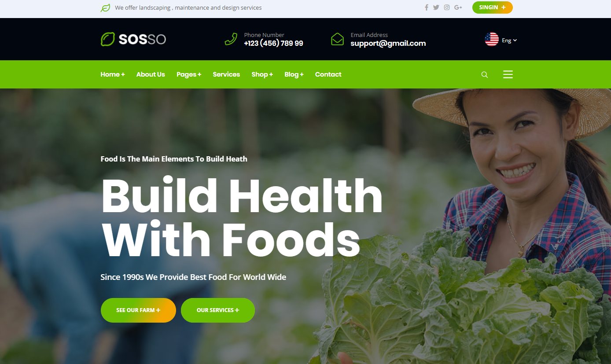Open the Services menu item
This screenshot has height=364, width=611.
(226, 74)
